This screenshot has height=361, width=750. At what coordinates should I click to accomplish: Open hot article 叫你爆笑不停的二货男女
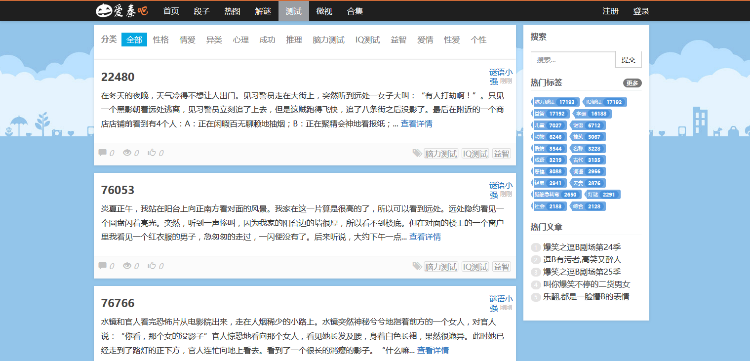click(x=587, y=284)
